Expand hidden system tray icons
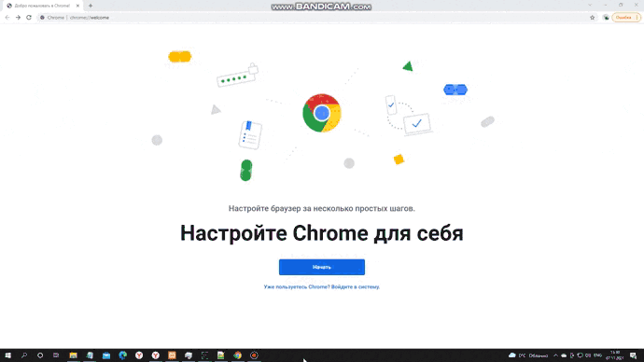Screen dimensions: 644x362 tap(555, 355)
